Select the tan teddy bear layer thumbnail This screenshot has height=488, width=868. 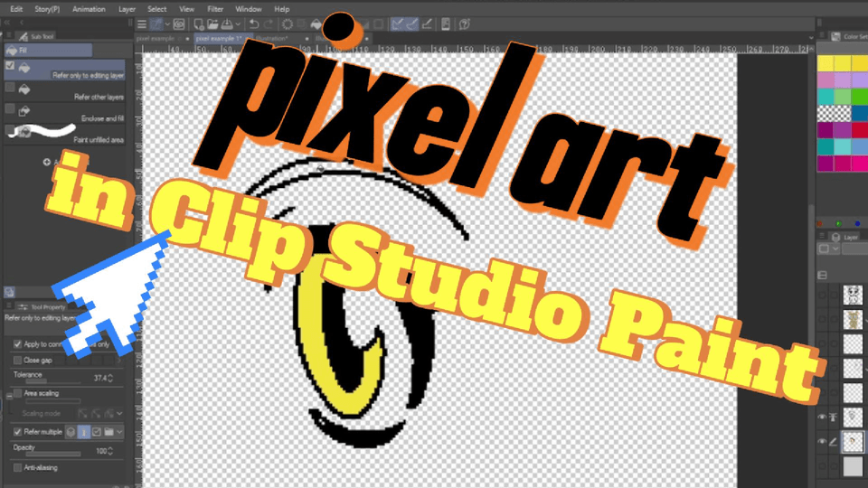coord(853,319)
